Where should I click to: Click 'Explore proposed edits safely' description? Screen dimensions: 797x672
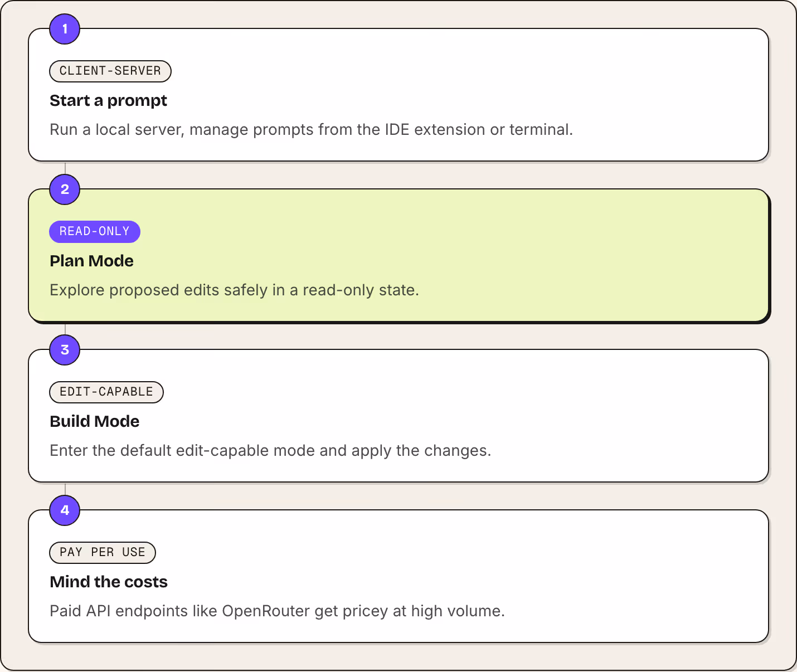(234, 290)
